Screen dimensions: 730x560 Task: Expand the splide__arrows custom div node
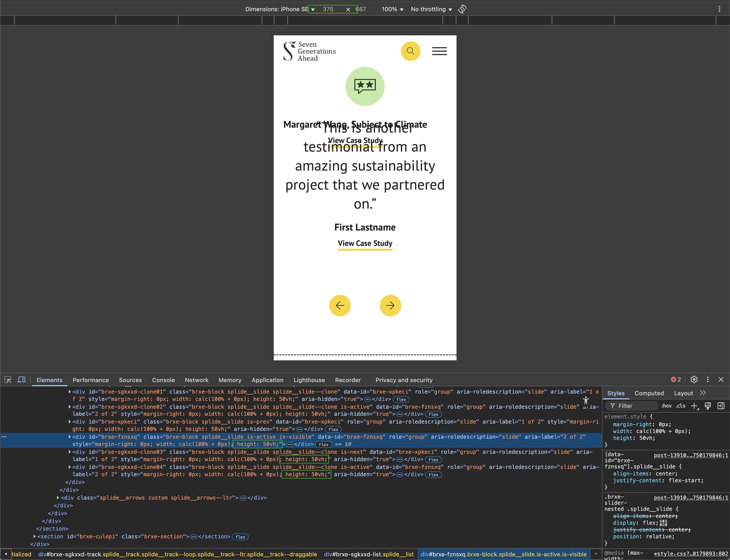58,498
